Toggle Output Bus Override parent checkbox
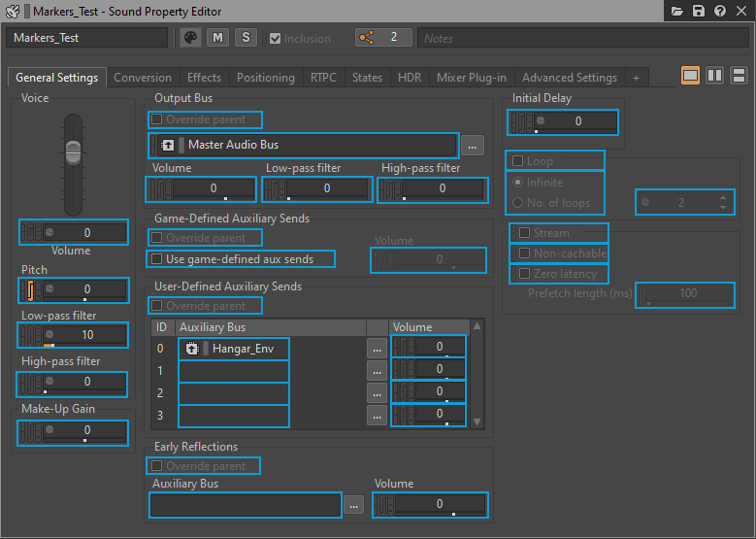756x539 pixels. click(x=156, y=119)
